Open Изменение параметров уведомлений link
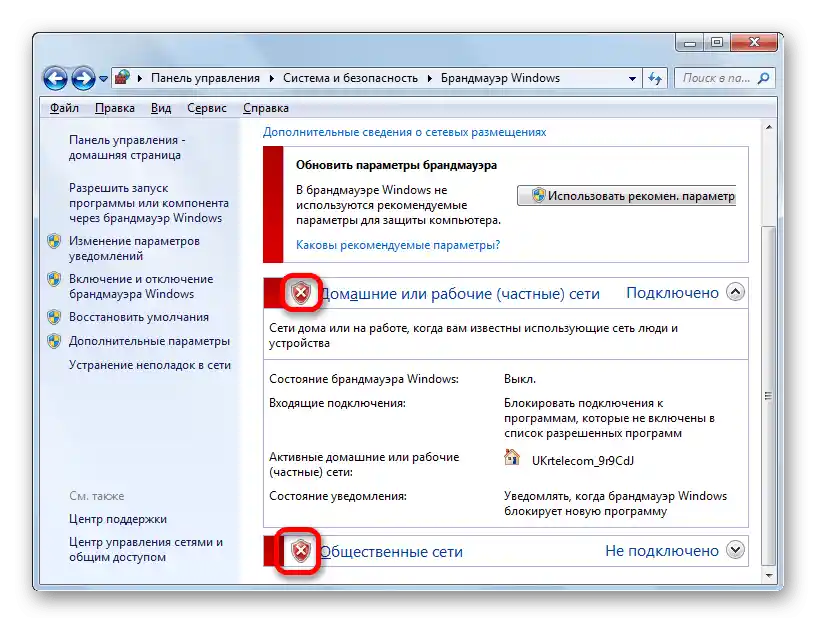 point(134,248)
